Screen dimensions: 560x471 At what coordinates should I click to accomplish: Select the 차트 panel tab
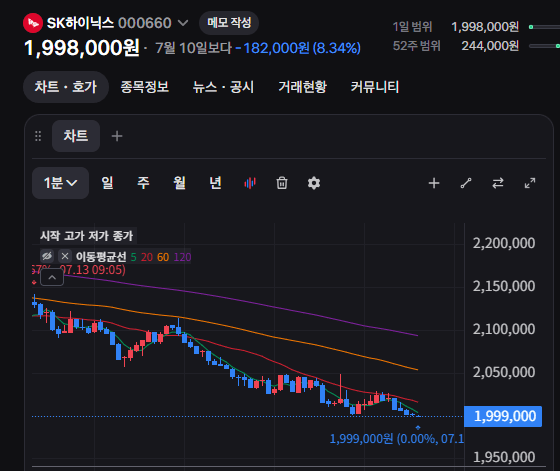(x=76, y=136)
